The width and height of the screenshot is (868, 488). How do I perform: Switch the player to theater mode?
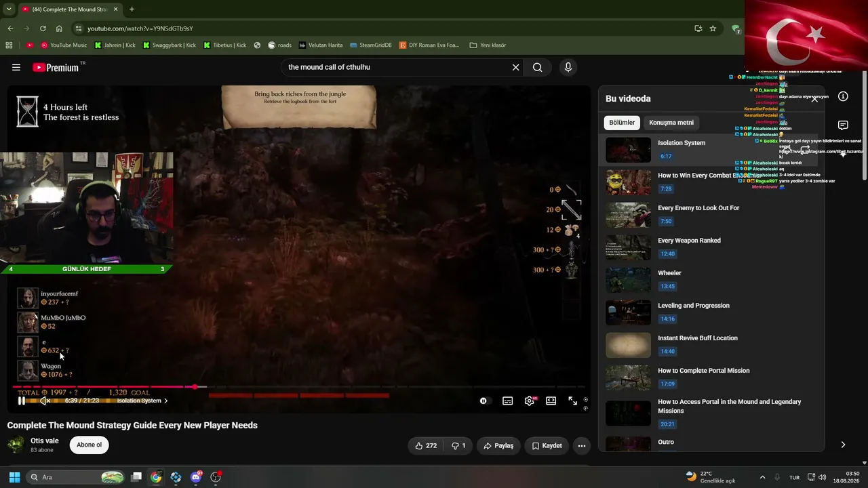[x=551, y=401]
